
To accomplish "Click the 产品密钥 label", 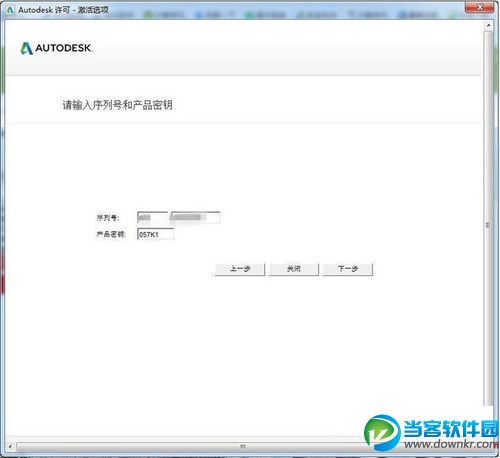I will [111, 234].
